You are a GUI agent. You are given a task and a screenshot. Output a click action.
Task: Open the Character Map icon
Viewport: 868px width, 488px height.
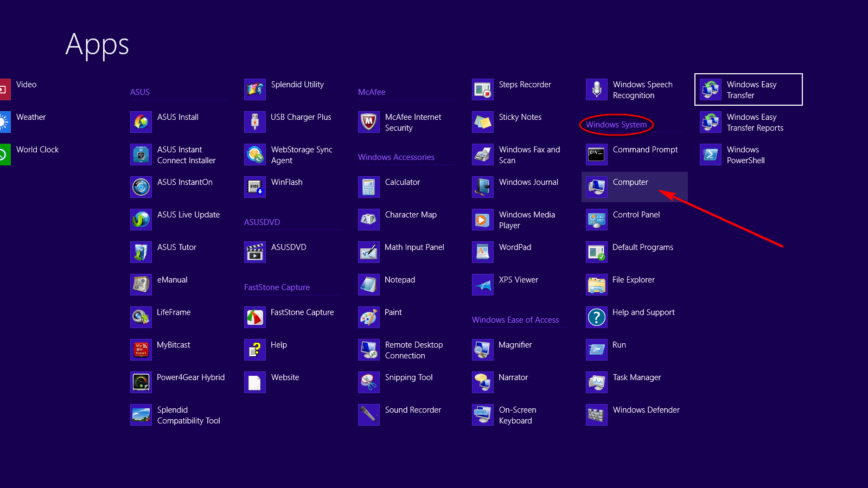[x=369, y=220]
